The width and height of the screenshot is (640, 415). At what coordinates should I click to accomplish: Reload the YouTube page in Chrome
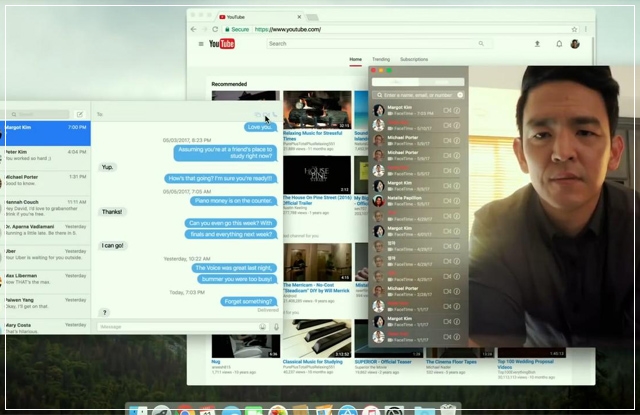tap(215, 29)
